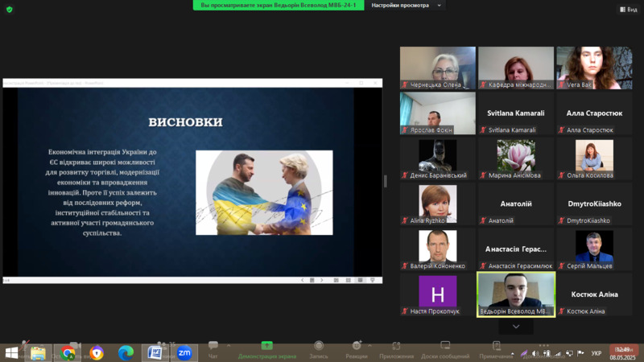Open Microsoft Edge from the taskbar
The image size is (644, 362).
(126, 353)
